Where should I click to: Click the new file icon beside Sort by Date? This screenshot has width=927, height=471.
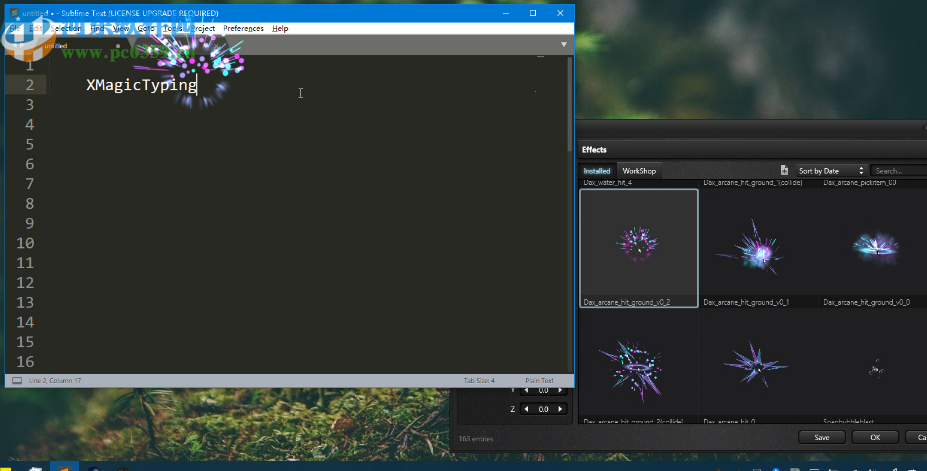click(x=784, y=171)
